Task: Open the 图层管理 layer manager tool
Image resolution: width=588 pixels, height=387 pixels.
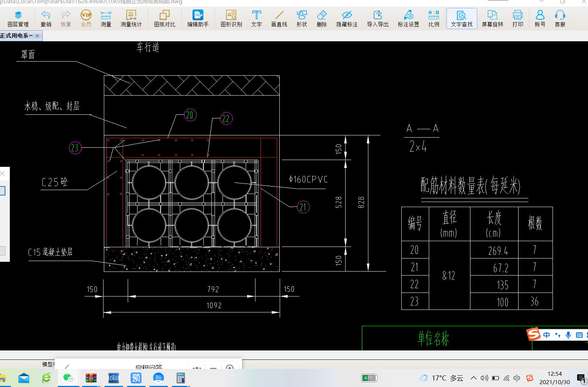Action: (x=18, y=18)
